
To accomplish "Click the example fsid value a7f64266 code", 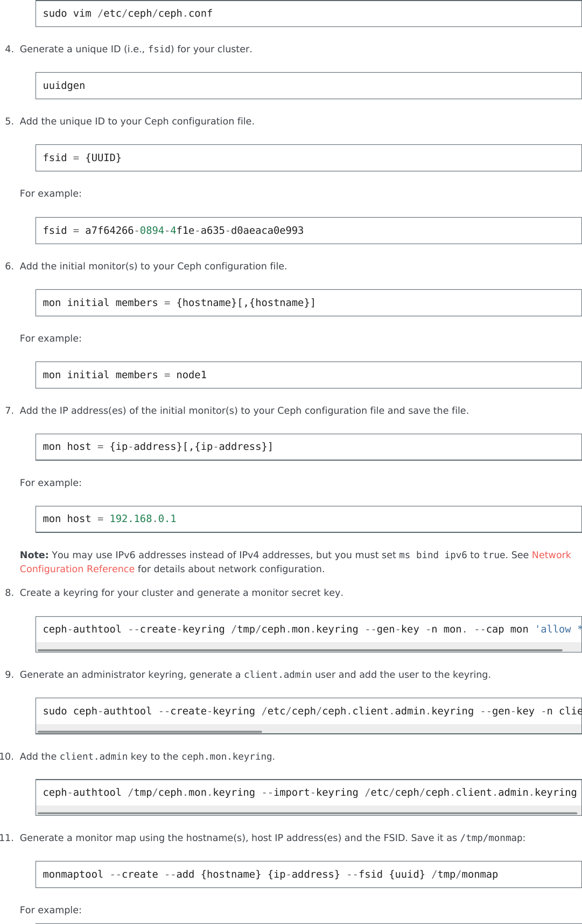I will (x=173, y=231).
